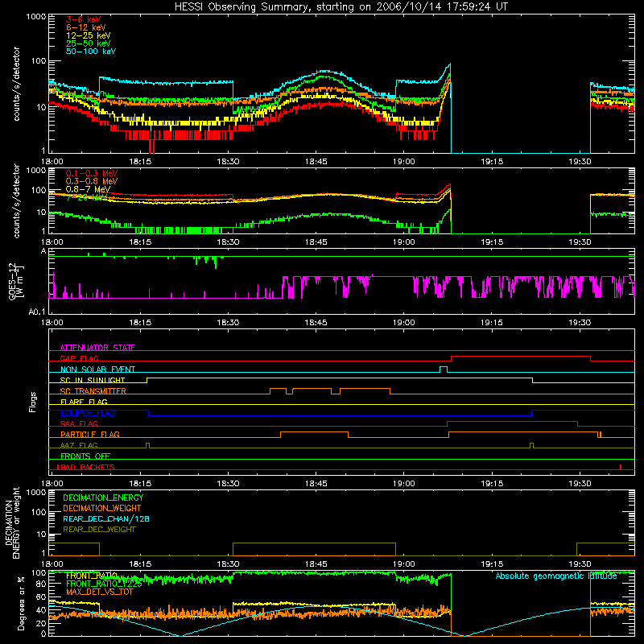644x644 pixels.
Task: Click the SC_IN_SUNLIGHT flag label
Action: [x=93, y=380]
